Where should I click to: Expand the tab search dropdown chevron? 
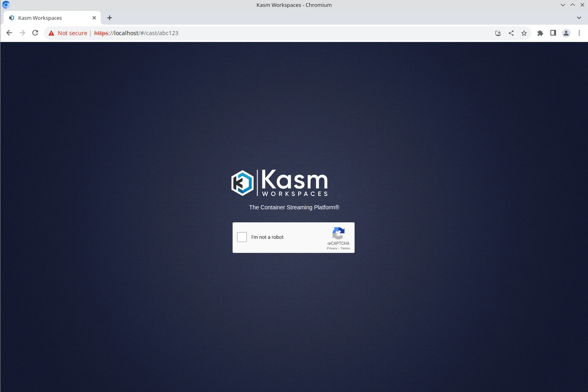[x=579, y=18]
